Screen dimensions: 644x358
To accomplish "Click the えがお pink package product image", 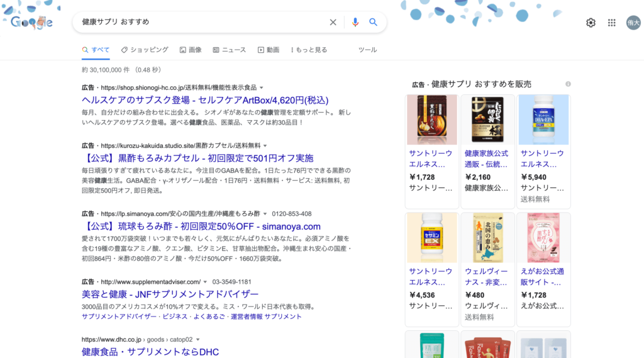I will click(543, 238).
